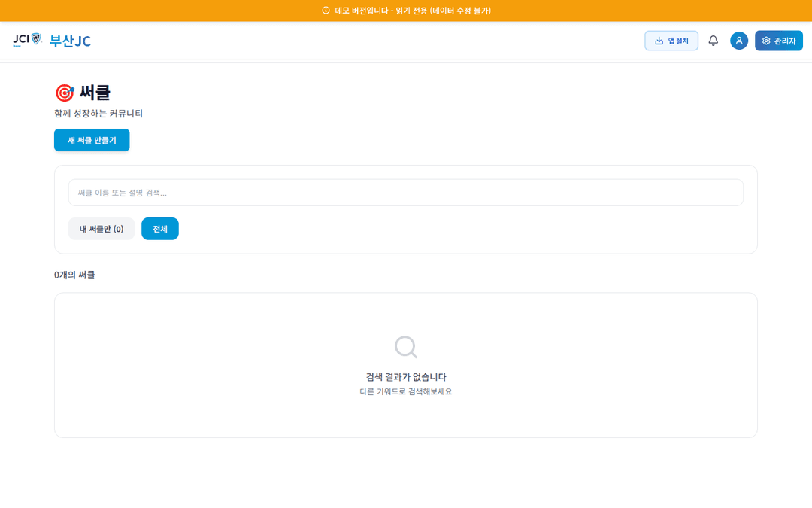Click the JCI shield logo
Screen dimensions: 812x508
pyautogui.click(x=35, y=38)
